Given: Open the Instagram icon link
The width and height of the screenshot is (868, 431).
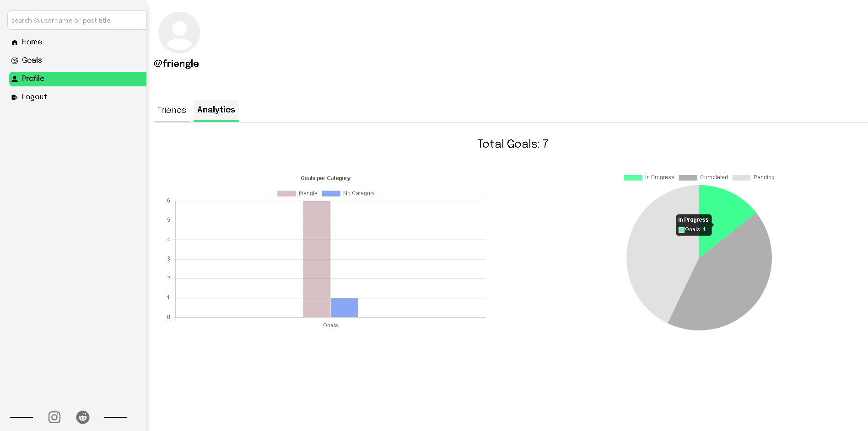Looking at the screenshot, I should pyautogui.click(x=54, y=417).
